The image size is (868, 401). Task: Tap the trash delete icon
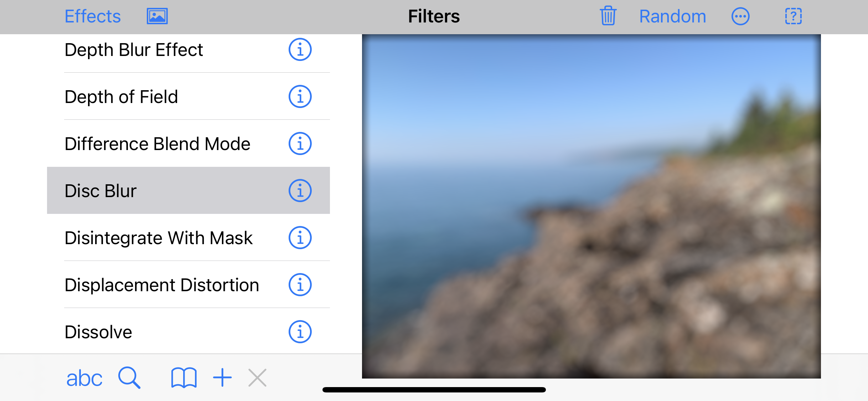click(x=608, y=16)
